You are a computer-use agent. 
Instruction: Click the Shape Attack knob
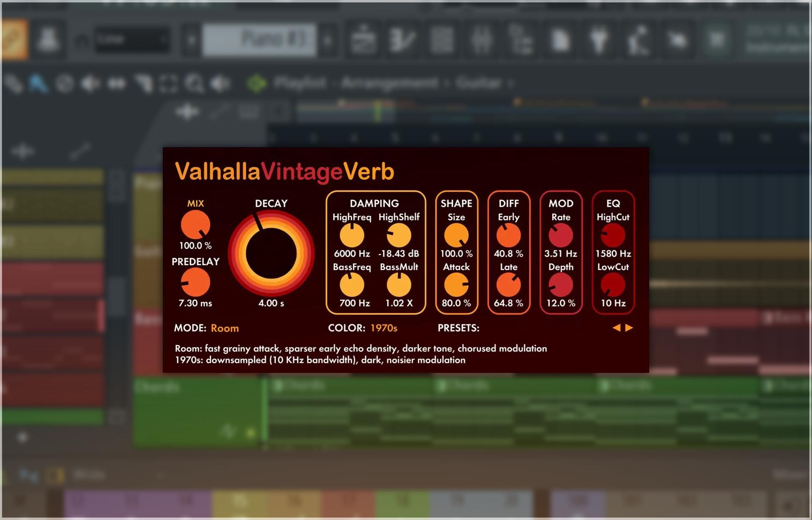point(456,285)
